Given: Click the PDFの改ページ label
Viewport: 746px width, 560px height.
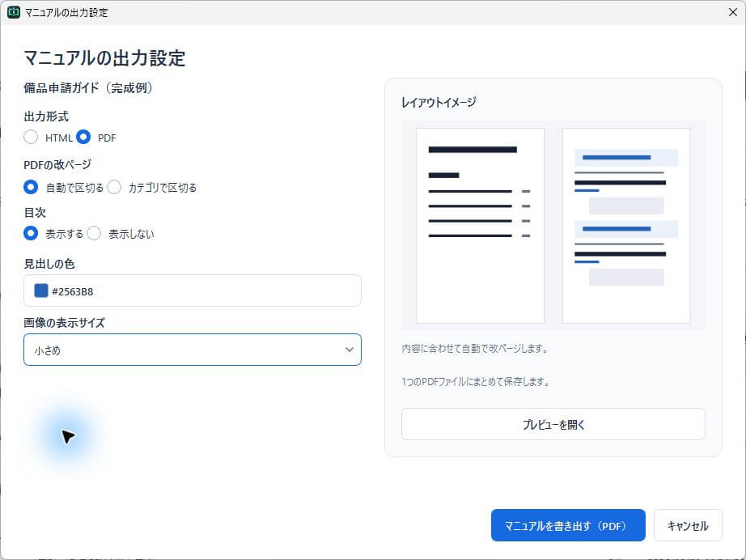Looking at the screenshot, I should [57, 164].
